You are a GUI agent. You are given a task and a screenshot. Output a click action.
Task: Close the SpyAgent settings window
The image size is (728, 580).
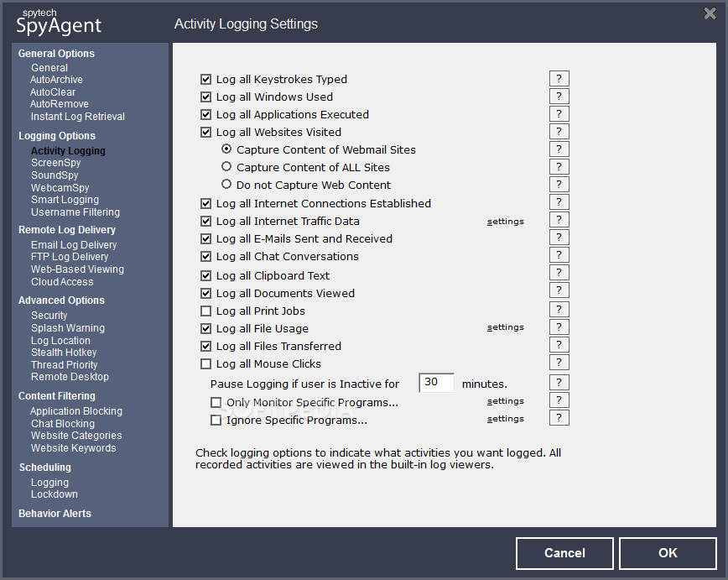point(710,13)
